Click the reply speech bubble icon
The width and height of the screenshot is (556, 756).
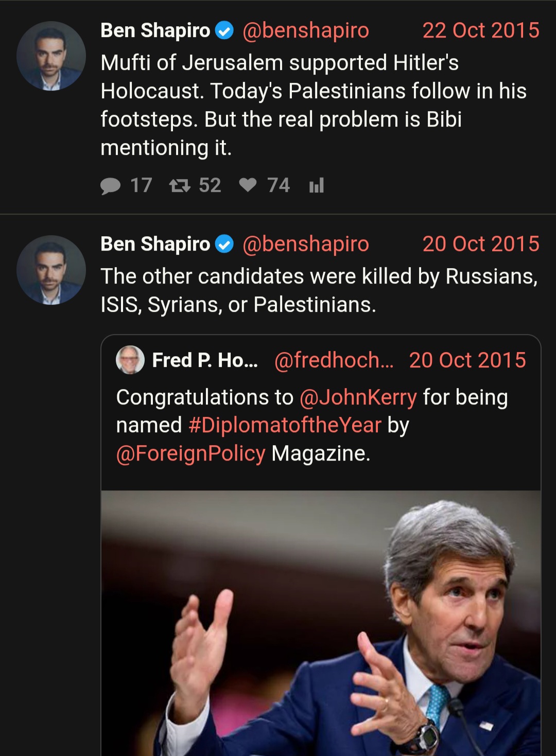110,186
